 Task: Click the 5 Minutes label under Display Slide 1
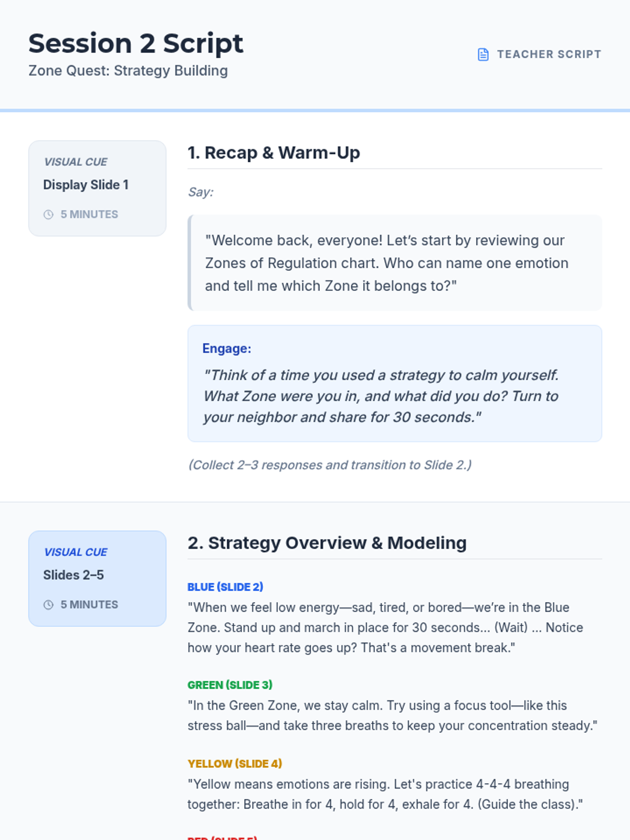pos(89,215)
